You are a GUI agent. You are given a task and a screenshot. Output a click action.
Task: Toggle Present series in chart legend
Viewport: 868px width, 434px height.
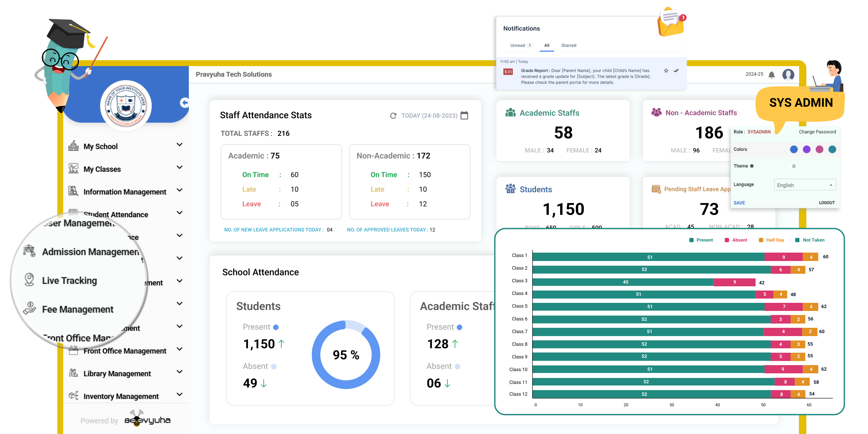coord(701,240)
